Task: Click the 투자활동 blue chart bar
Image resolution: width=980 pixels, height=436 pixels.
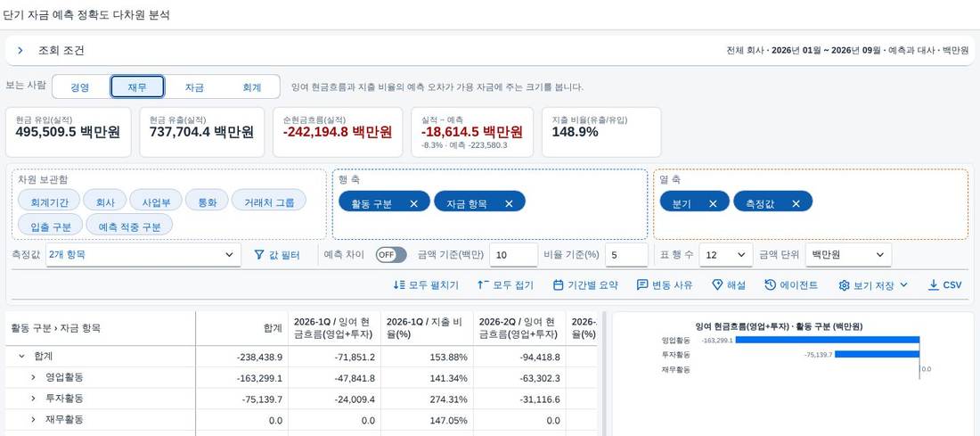Action: tap(878, 354)
